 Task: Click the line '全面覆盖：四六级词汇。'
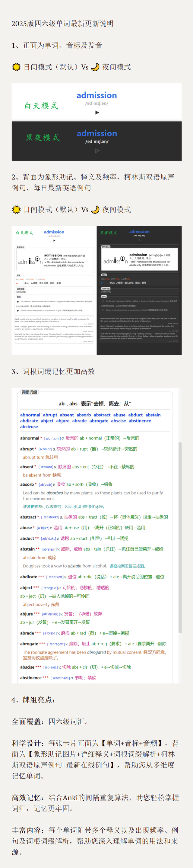click(x=50, y=722)
